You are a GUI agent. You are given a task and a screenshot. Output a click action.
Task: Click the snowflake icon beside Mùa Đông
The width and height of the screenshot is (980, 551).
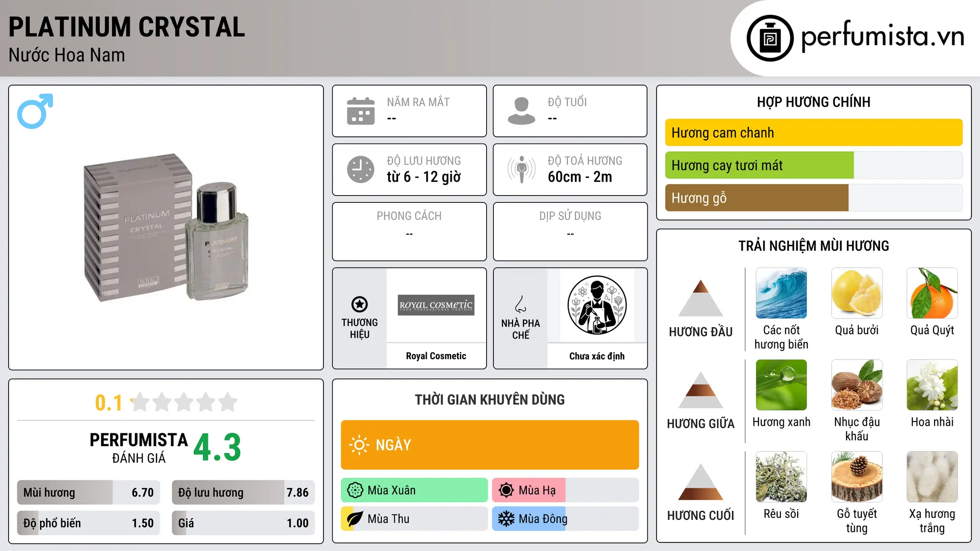coord(506,519)
